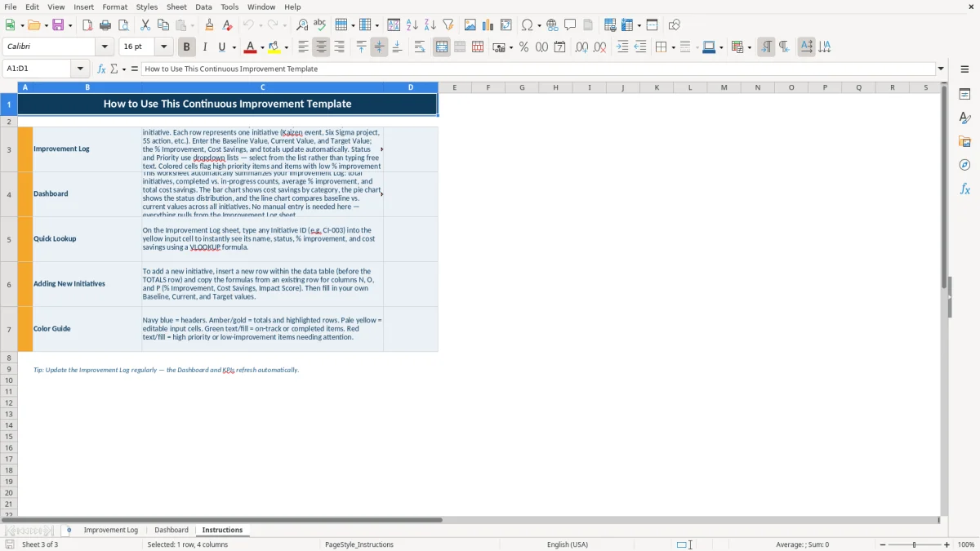Toggle Center Vertically alignment

tap(379, 47)
